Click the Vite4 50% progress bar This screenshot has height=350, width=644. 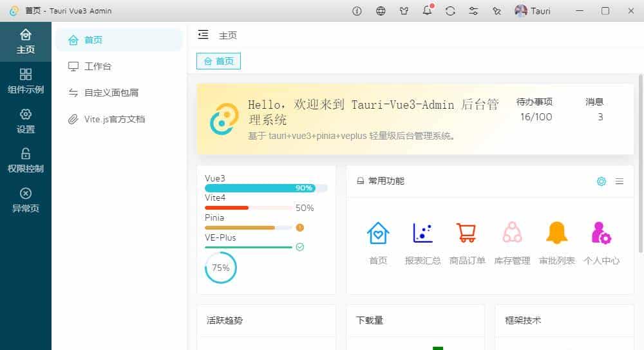pyautogui.click(x=249, y=208)
